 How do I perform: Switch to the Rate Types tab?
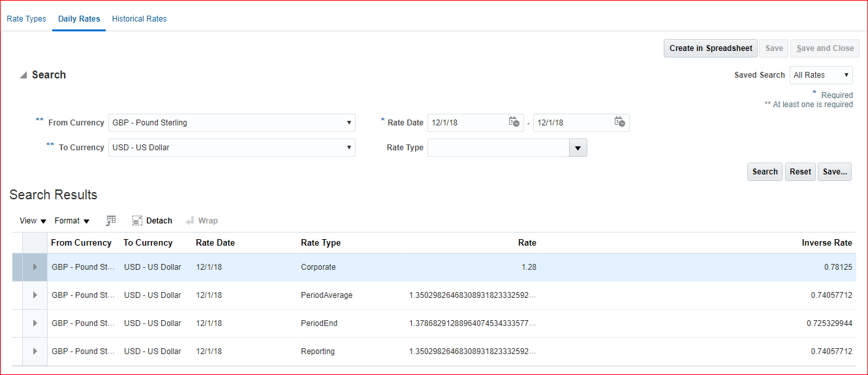(26, 19)
